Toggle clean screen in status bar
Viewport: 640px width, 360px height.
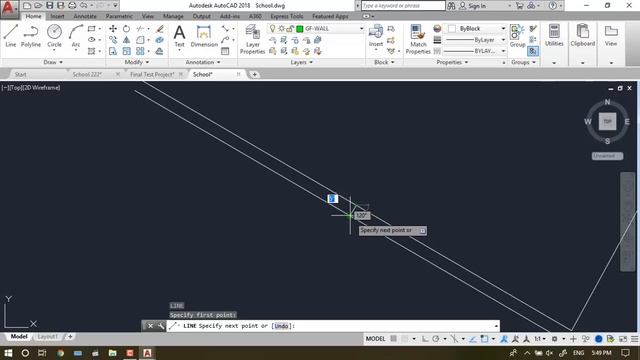click(623, 339)
